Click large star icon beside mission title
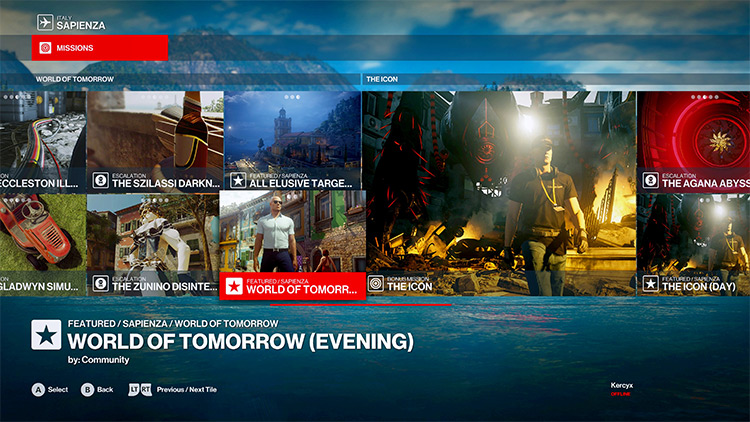The height and width of the screenshot is (422, 750). coord(46,335)
